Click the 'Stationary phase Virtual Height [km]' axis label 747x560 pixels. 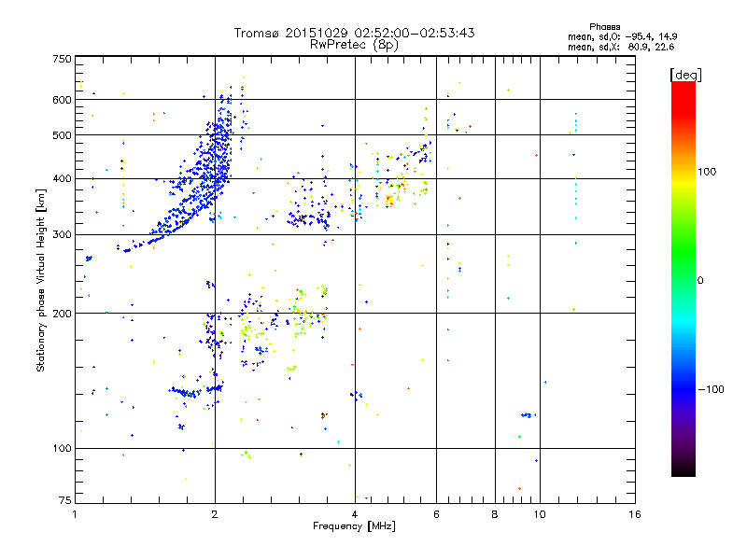pyautogui.click(x=40, y=280)
